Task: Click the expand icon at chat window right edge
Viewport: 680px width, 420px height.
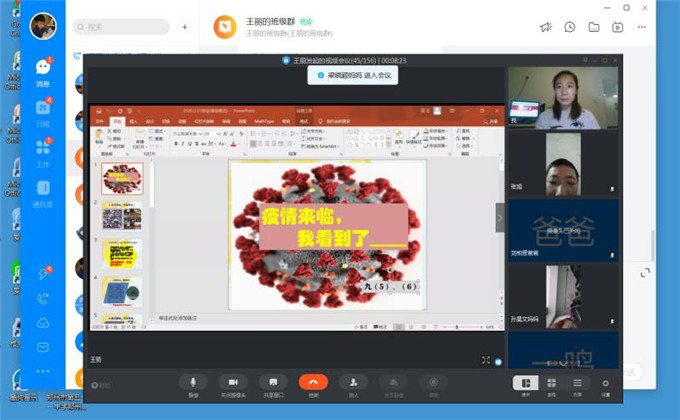Action: pos(645,273)
